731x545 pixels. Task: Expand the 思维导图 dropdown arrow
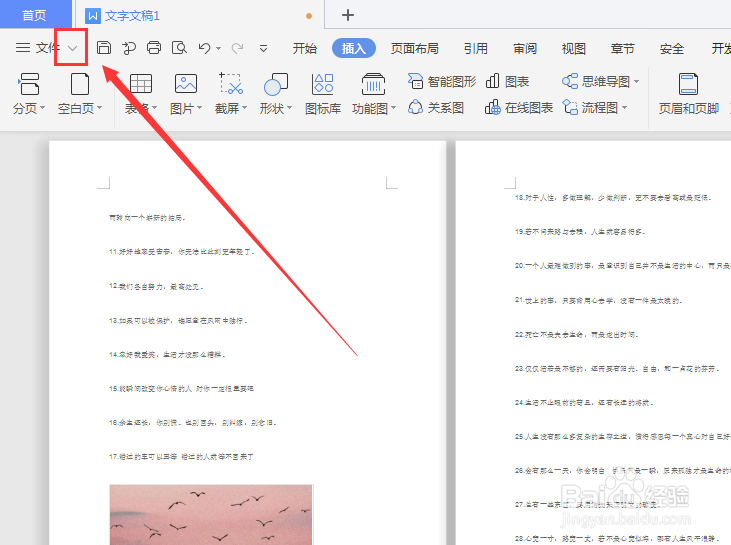pyautogui.click(x=636, y=82)
